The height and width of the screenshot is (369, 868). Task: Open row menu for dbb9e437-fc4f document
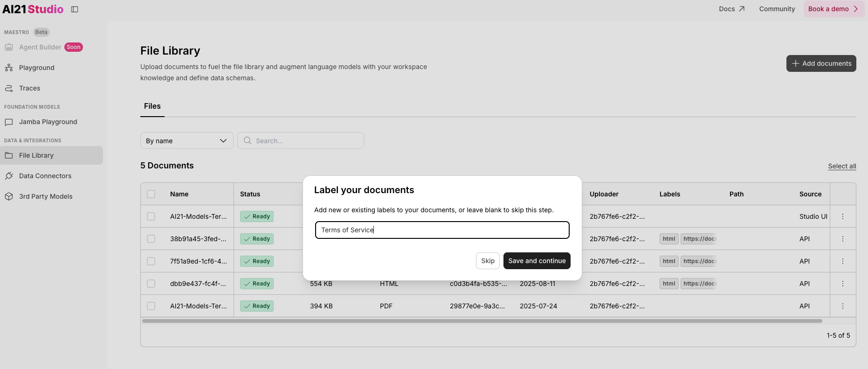pos(843,284)
